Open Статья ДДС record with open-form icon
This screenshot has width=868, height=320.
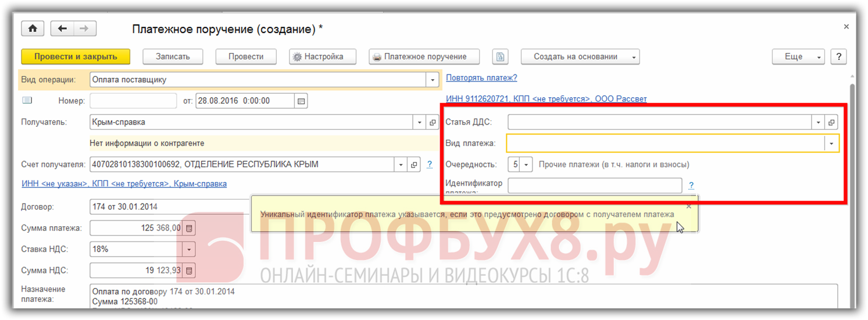point(831,122)
